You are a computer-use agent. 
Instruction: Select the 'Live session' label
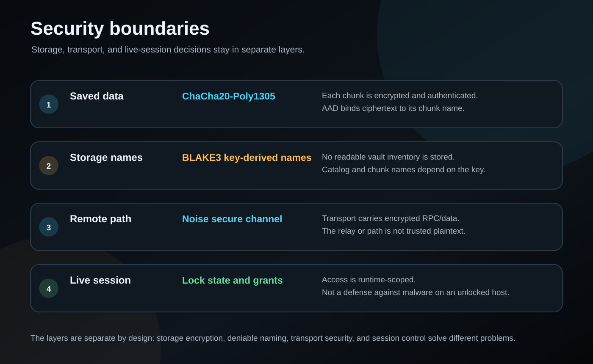[x=100, y=280]
